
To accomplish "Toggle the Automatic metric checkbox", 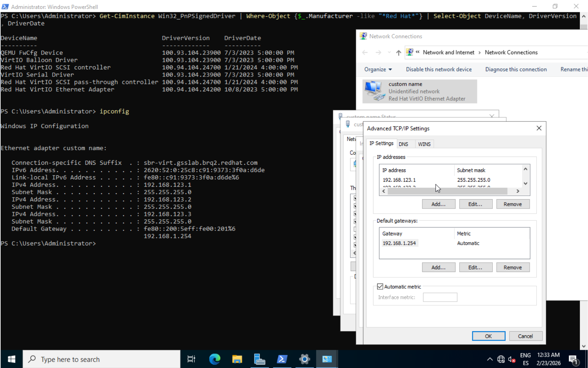I will coord(380,286).
